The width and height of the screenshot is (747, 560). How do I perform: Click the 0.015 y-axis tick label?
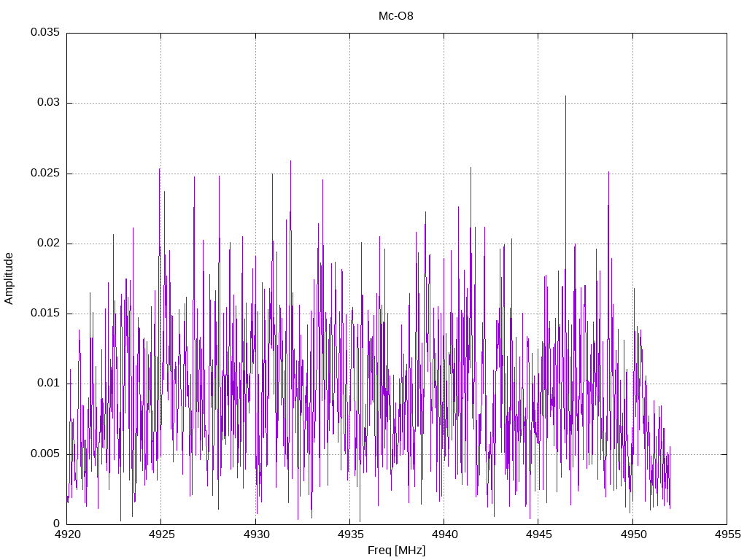pos(45,313)
